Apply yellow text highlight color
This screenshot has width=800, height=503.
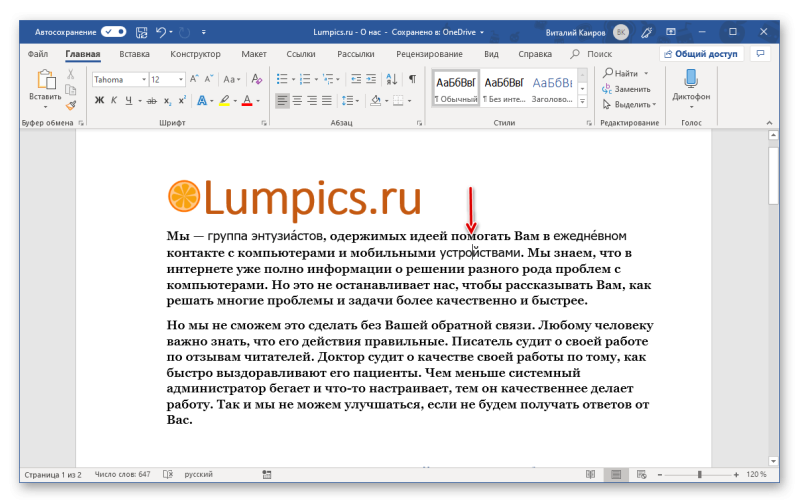click(224, 100)
